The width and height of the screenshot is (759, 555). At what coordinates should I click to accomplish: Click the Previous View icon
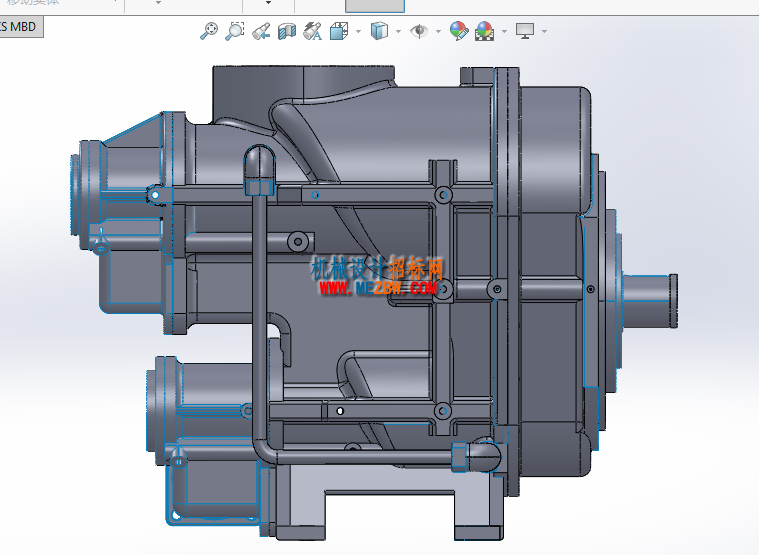tap(261, 31)
